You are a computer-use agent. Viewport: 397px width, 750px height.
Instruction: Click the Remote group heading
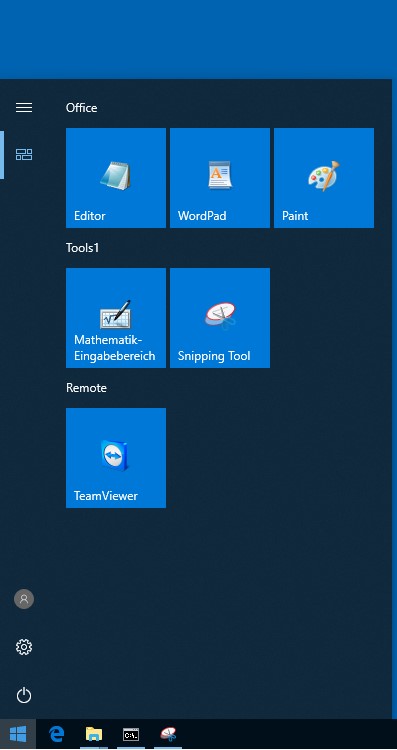(86, 388)
